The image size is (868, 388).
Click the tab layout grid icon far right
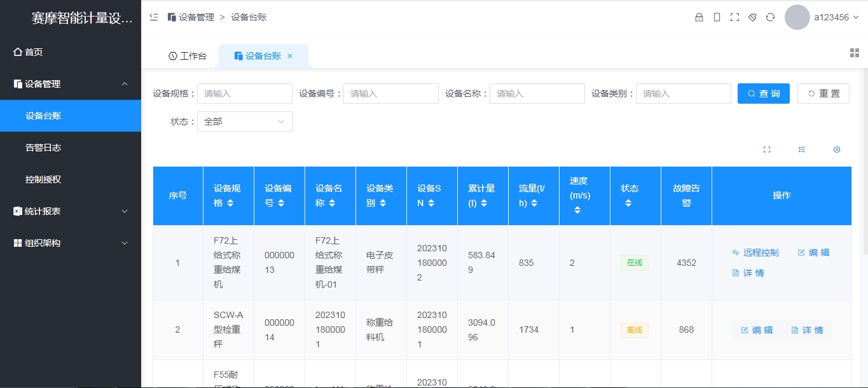(854, 52)
